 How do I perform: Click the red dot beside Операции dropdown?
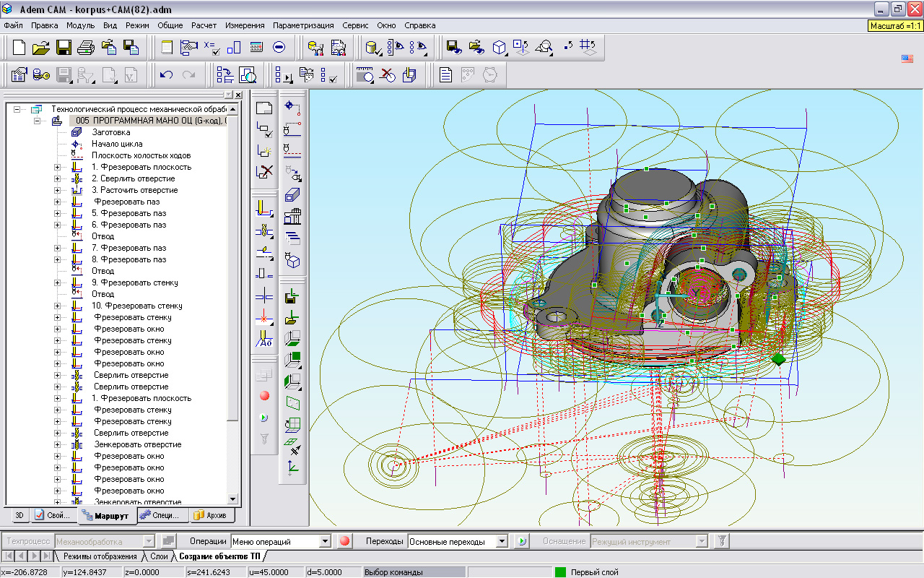(x=344, y=541)
